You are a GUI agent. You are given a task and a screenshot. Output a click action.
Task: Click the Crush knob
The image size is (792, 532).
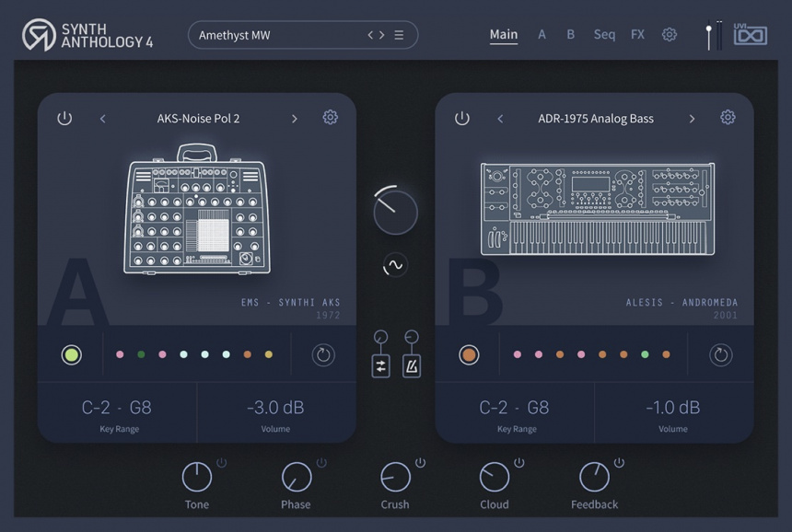pos(395,477)
